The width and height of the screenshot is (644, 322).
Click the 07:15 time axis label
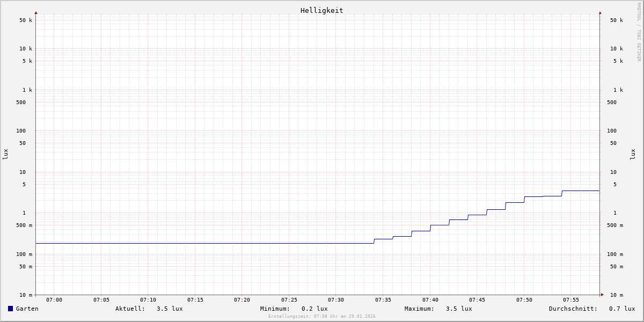[x=195, y=300]
